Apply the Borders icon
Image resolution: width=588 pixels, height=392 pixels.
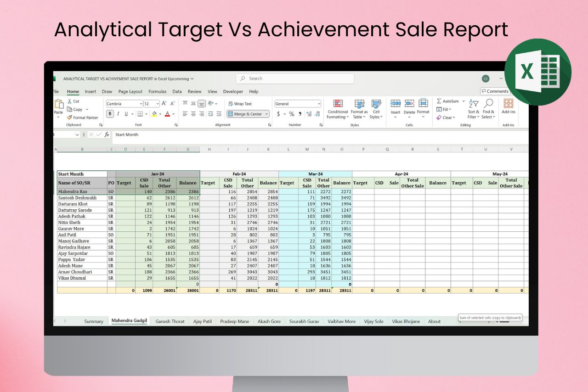(140, 114)
